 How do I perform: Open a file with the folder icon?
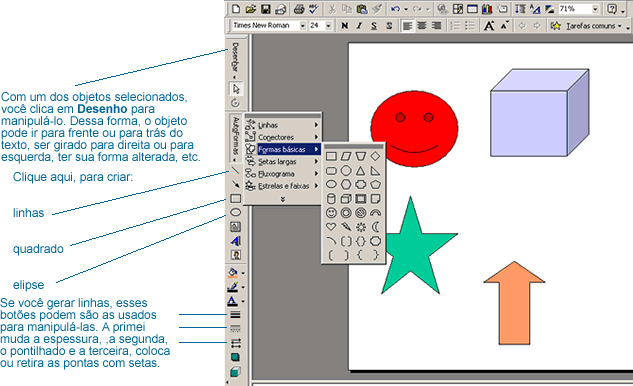(251, 8)
